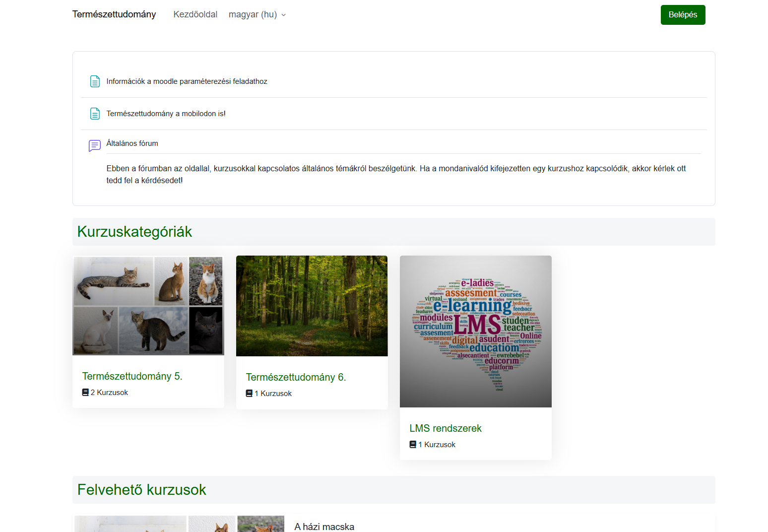The image size is (768, 532).
Task: Click the Természettudomány site title
Action: [x=114, y=14]
